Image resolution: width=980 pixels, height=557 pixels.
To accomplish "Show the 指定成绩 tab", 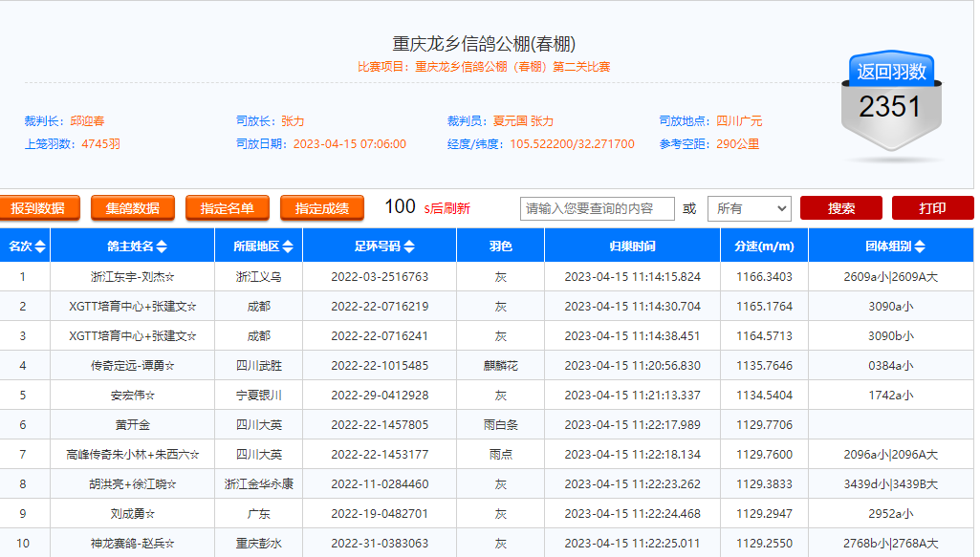I will tap(322, 208).
